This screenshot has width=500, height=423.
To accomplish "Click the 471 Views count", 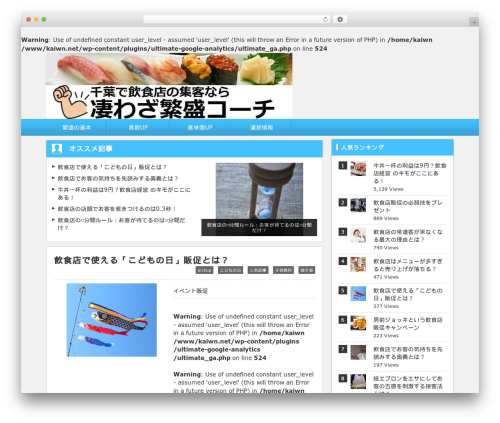I will 386,277.
